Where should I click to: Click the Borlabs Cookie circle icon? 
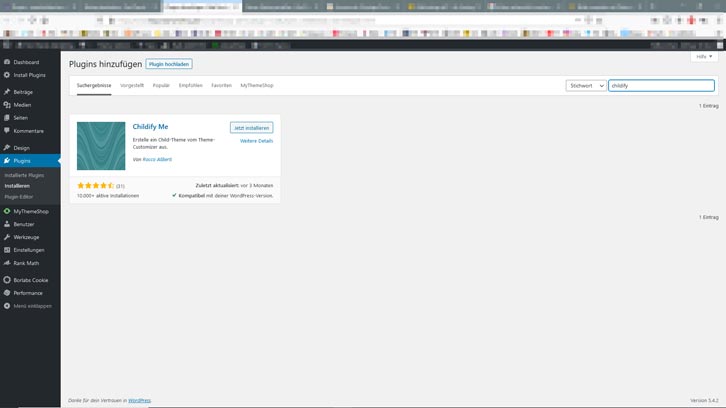coord(7,280)
